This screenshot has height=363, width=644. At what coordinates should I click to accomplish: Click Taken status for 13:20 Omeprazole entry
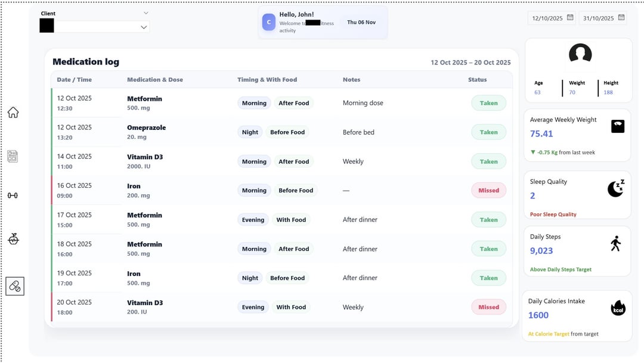tap(488, 132)
